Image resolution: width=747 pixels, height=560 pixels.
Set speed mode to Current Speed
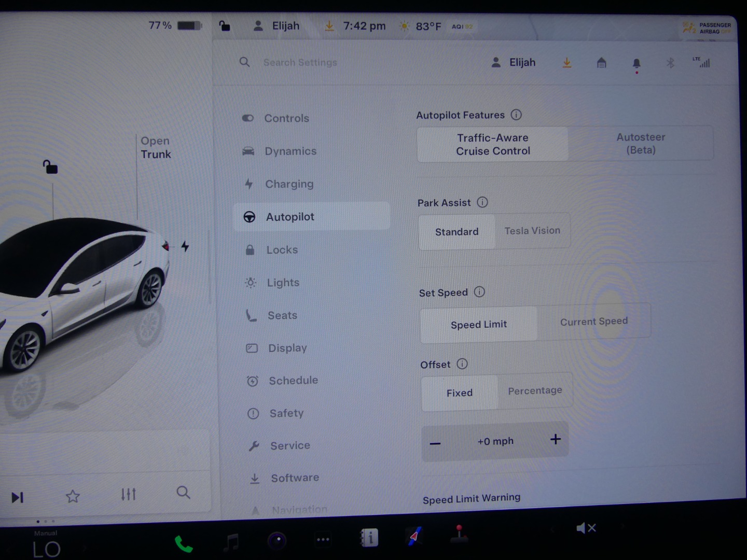593,321
